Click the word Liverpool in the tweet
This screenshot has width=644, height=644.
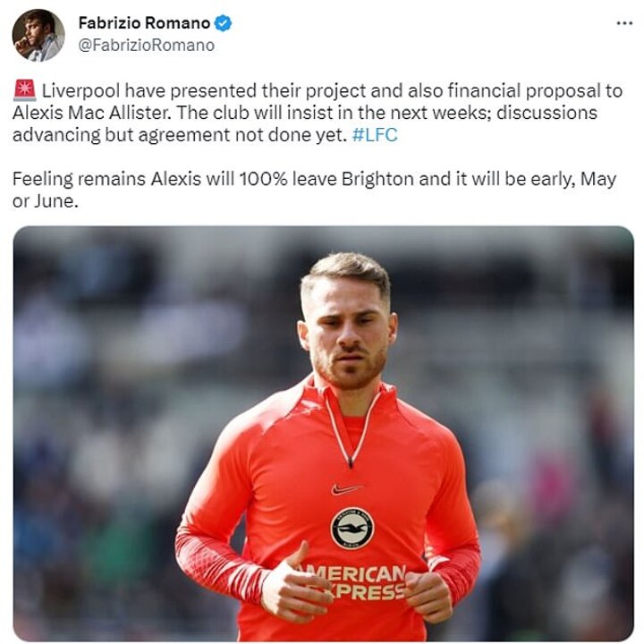80,90
